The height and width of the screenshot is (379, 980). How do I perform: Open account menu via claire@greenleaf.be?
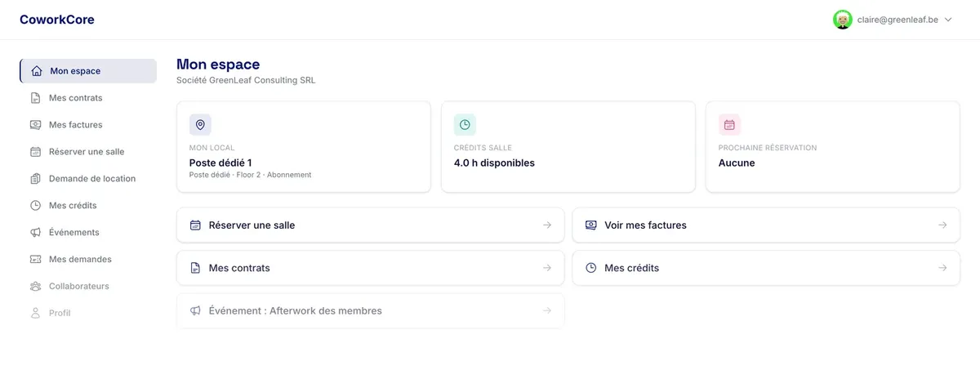pos(898,20)
